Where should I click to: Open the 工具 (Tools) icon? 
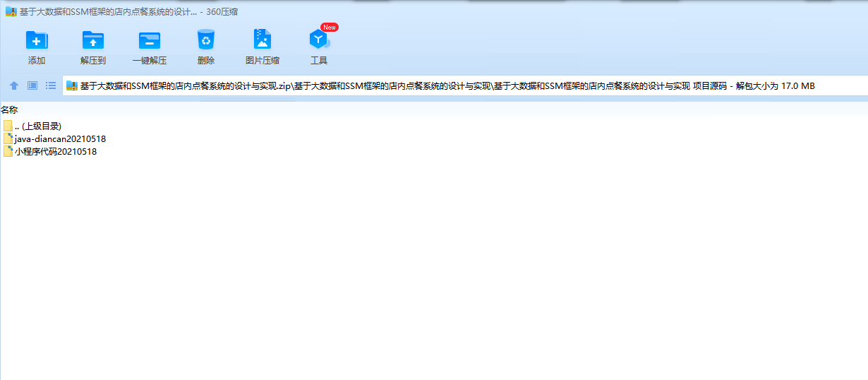(x=319, y=40)
